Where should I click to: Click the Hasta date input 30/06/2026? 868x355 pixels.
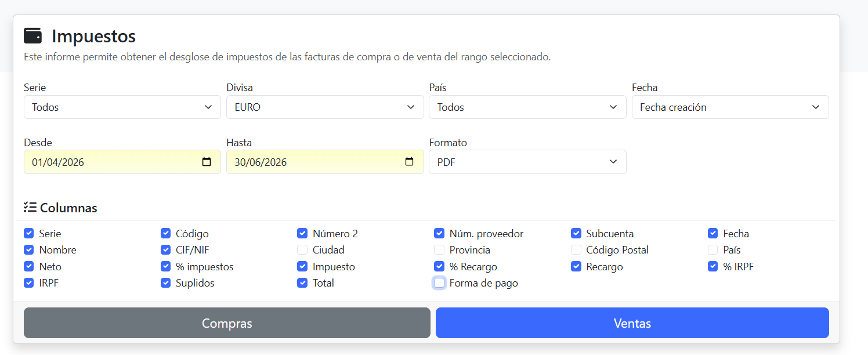(325, 162)
